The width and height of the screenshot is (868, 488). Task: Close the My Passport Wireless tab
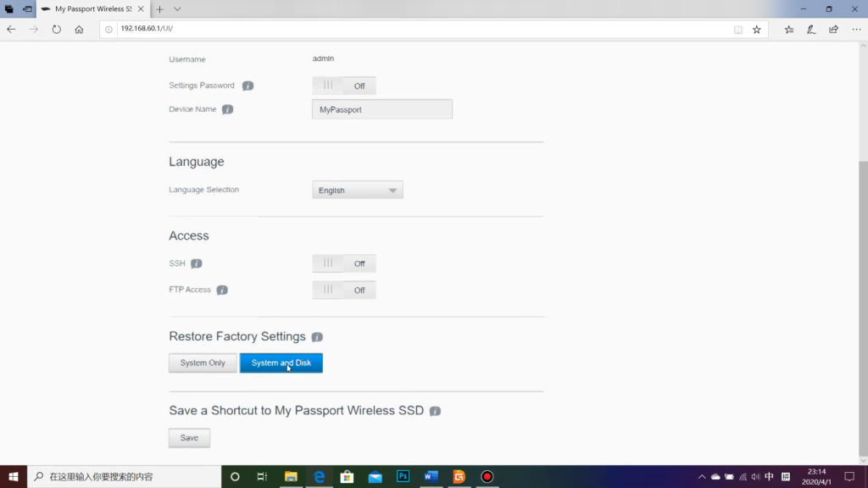tap(141, 8)
